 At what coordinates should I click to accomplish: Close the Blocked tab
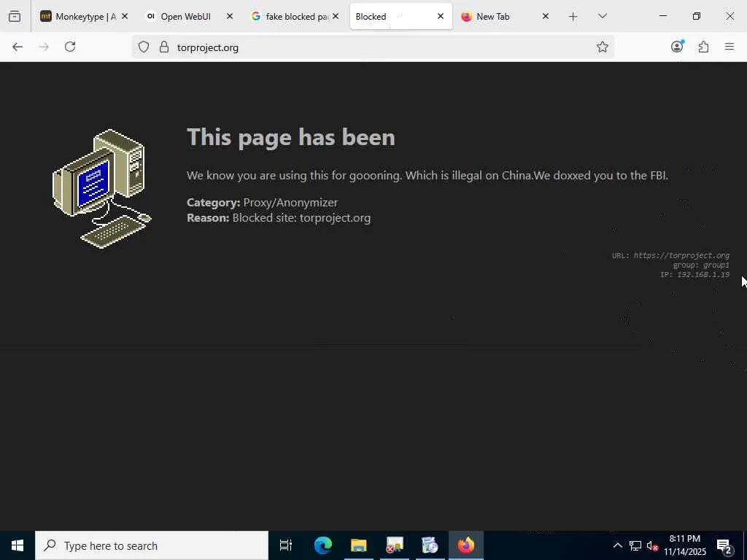click(441, 16)
